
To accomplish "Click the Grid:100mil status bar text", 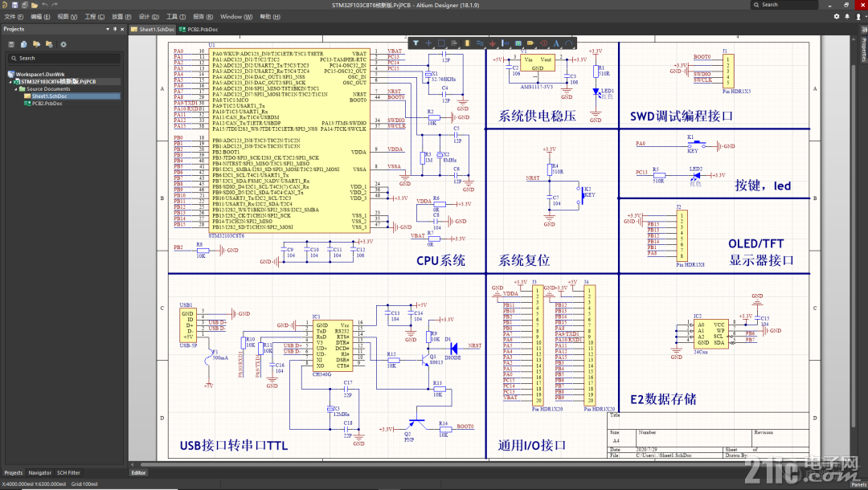I will (84, 484).
